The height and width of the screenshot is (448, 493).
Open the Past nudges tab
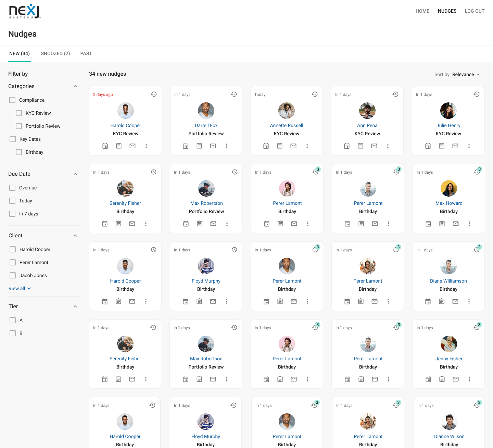click(x=86, y=53)
